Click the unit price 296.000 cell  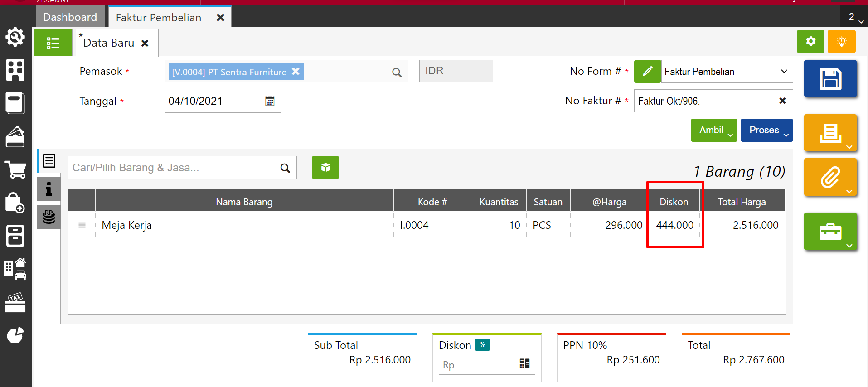point(610,225)
